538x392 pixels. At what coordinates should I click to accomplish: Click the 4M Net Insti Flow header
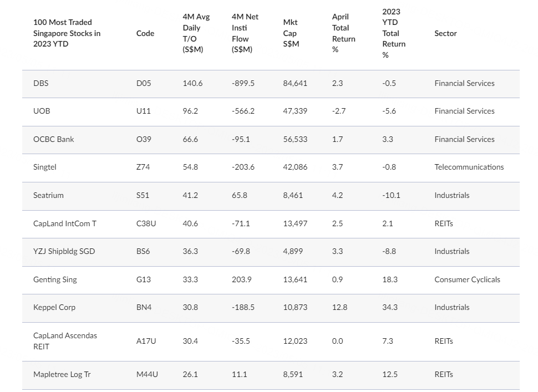tap(245, 33)
